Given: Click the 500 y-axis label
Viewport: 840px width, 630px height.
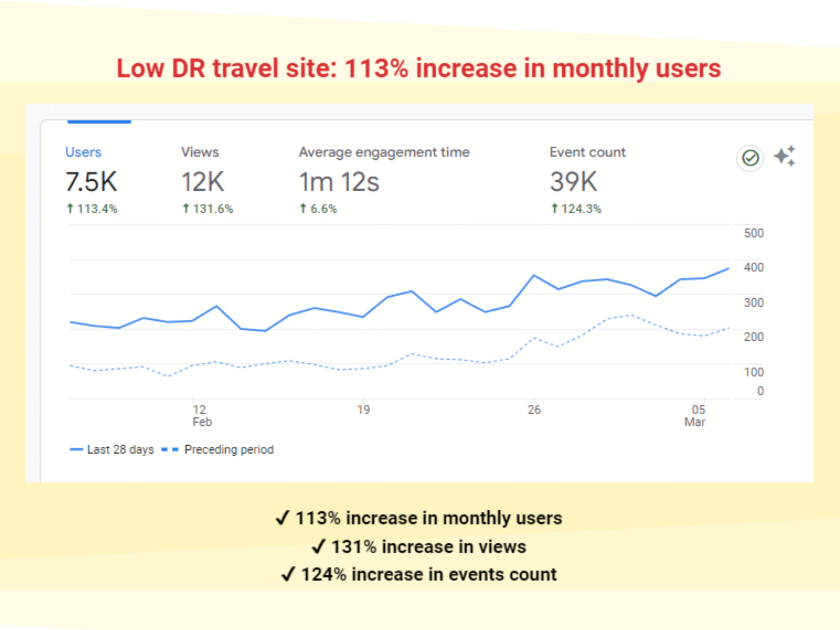Looking at the screenshot, I should [x=754, y=233].
